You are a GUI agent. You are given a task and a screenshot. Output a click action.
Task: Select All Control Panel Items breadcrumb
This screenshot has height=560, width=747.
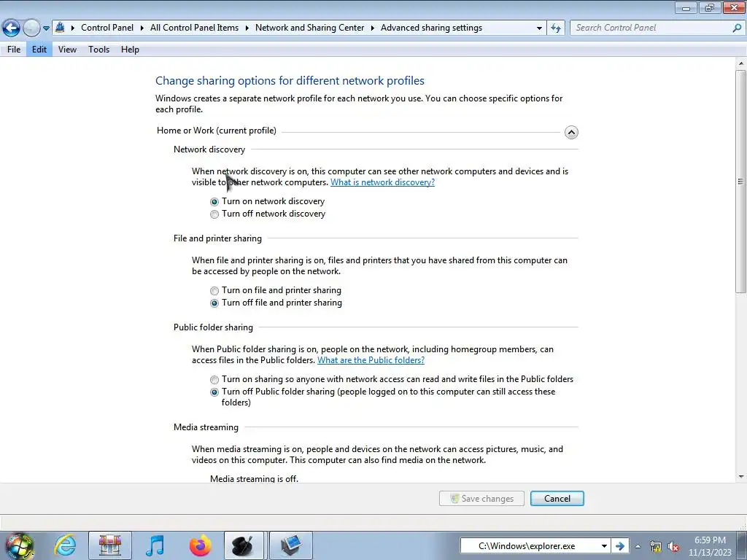pos(194,28)
